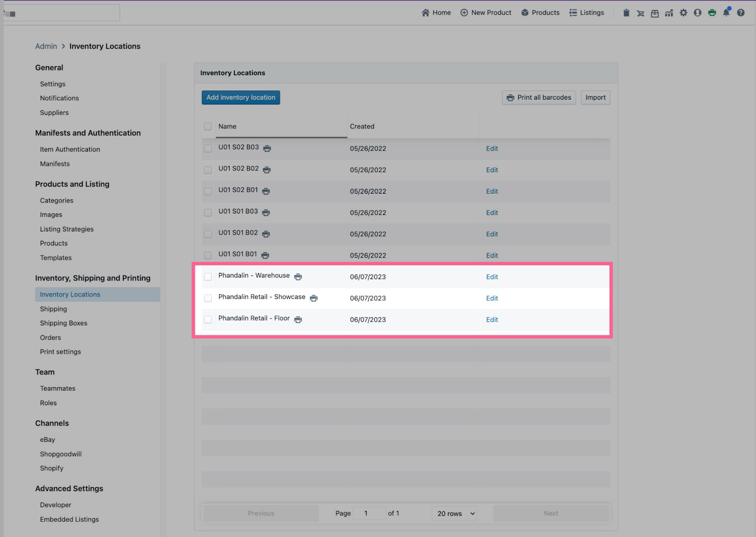This screenshot has height=537, width=756.
Task: Click the shopping cart icon
Action: 640,13
